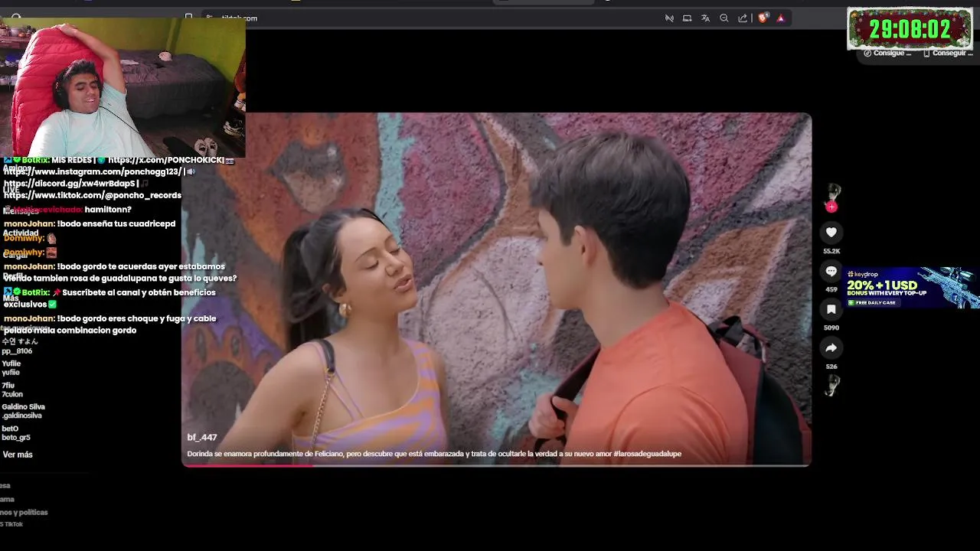
Task: Open the comments of the TikTok video
Action: pos(831,271)
